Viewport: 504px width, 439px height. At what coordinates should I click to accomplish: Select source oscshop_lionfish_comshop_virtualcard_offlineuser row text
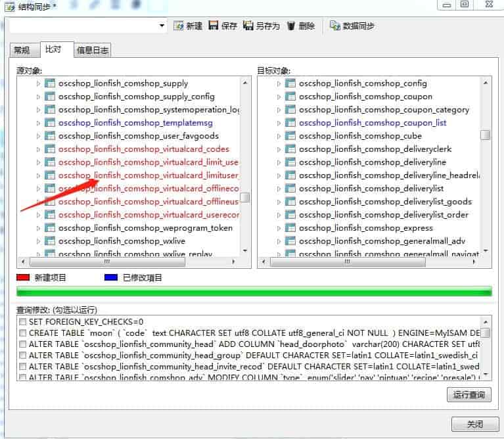point(149,202)
